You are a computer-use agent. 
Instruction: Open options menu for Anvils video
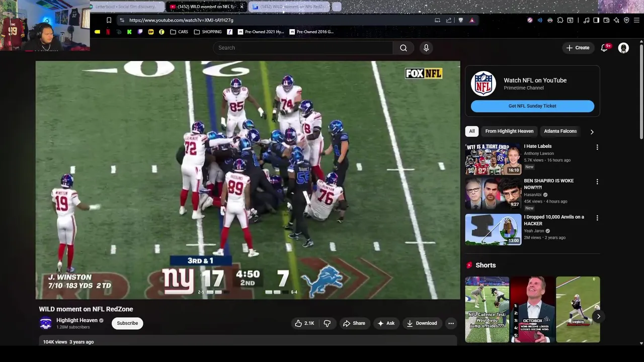[597, 218]
